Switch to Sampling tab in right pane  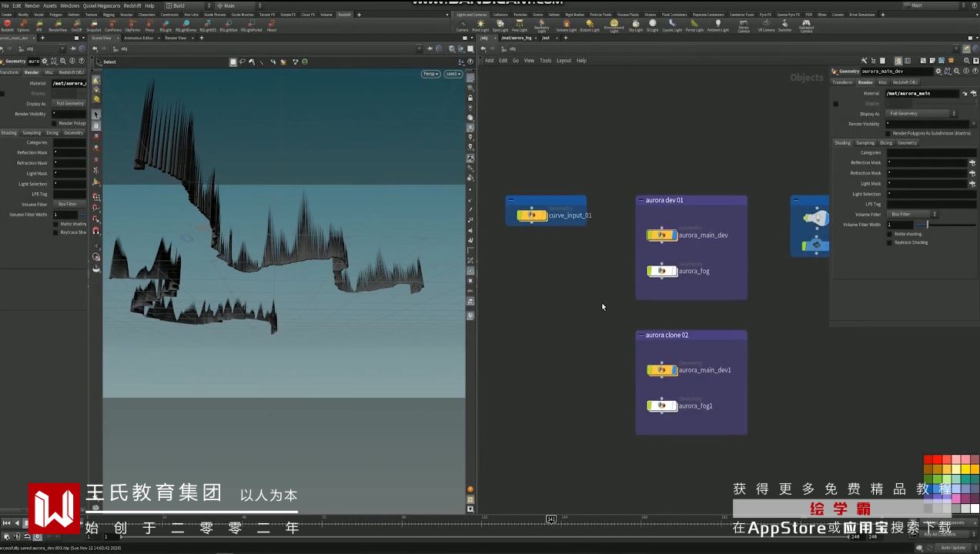point(865,142)
